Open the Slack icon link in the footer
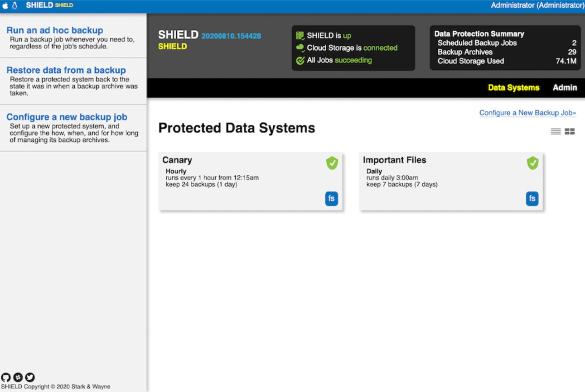 pos(18,377)
